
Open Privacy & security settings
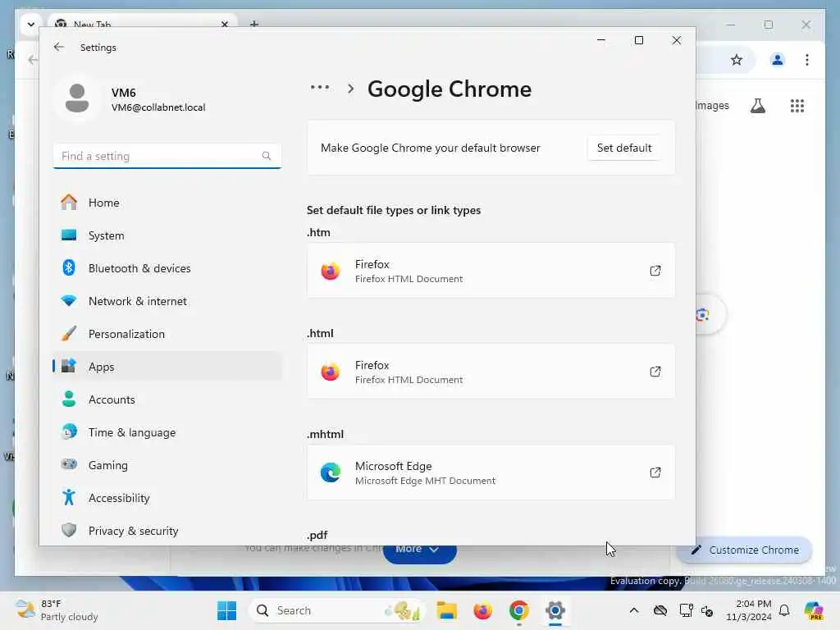coord(167,531)
